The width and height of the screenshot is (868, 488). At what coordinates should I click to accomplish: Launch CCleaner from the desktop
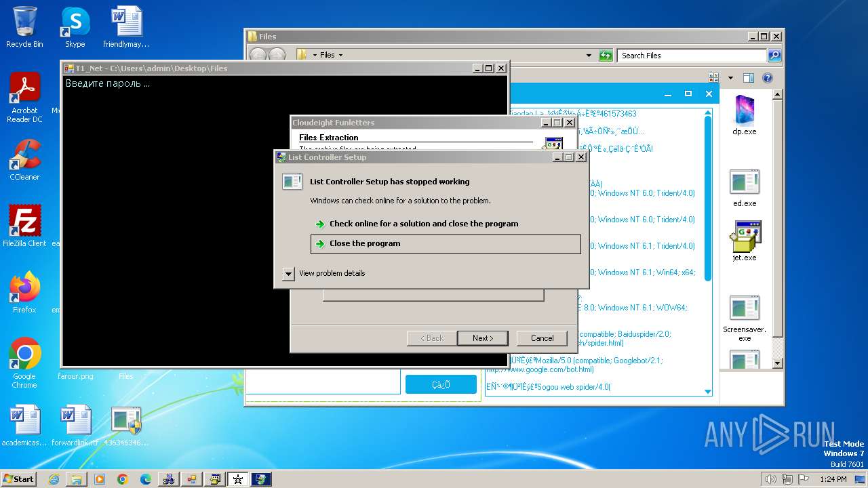(24, 160)
